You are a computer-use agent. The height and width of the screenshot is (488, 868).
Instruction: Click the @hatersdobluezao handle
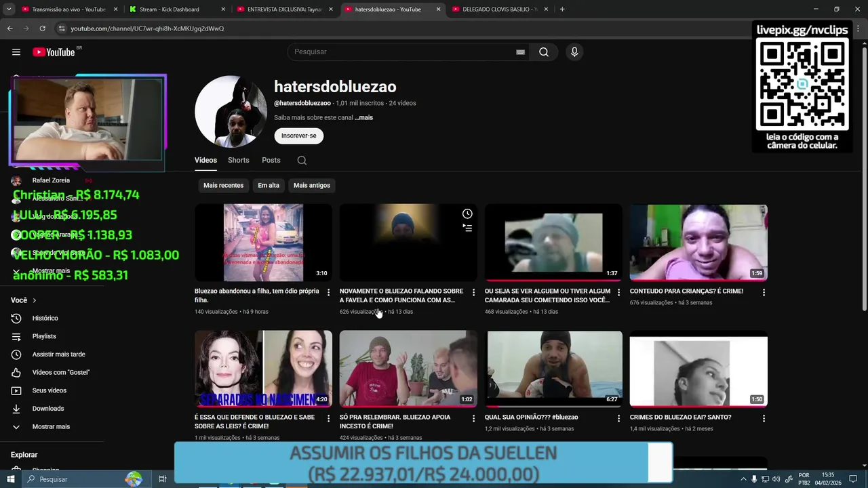302,104
